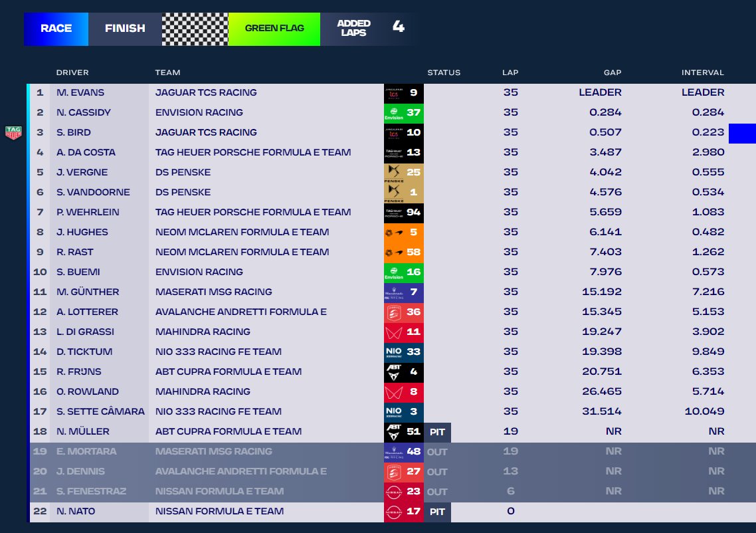Select driver N. Cassidy

pyautogui.click(x=84, y=112)
